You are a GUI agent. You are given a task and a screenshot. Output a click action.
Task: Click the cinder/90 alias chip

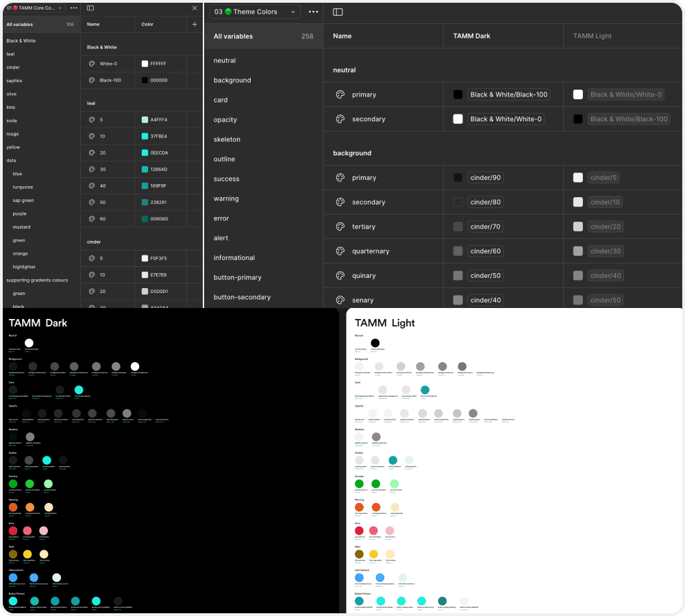point(486,178)
